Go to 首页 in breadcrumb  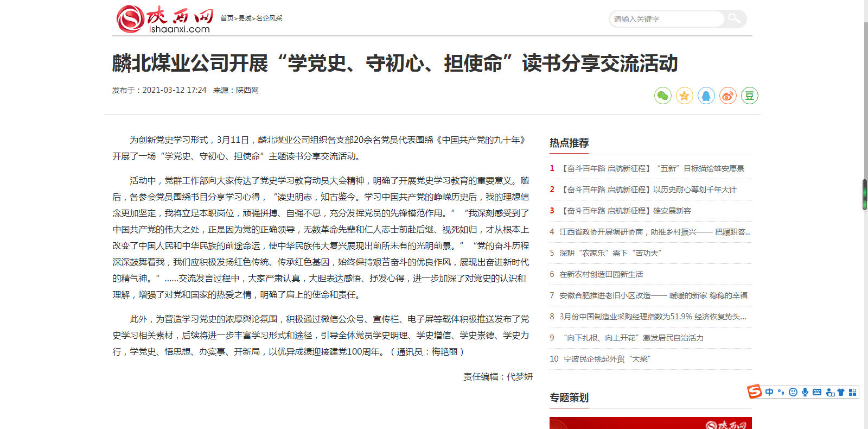coord(227,18)
